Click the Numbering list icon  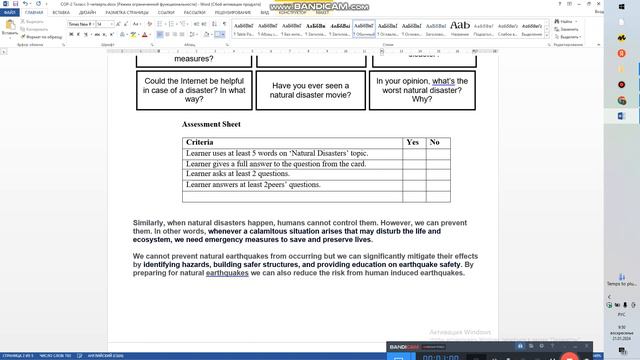[x=171, y=24]
